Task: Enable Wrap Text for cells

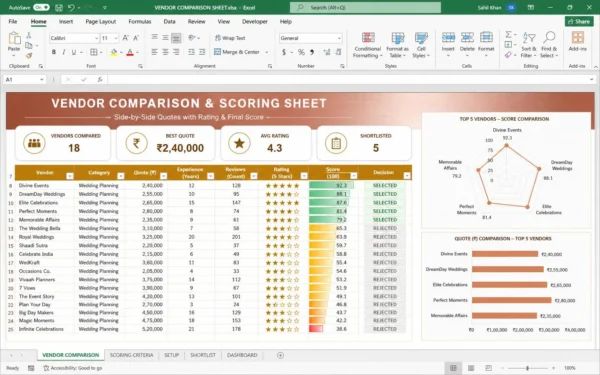Action: pos(230,38)
